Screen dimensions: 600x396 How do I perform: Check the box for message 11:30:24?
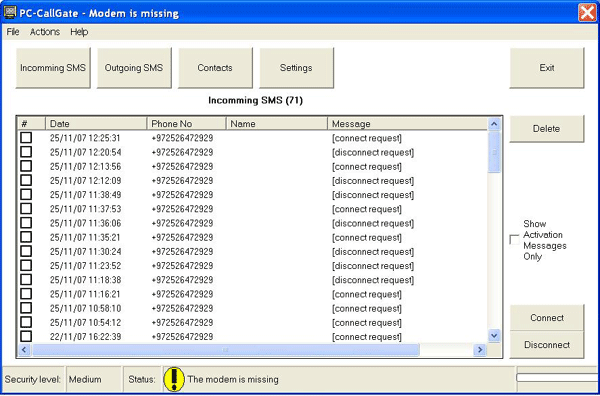coord(26,251)
